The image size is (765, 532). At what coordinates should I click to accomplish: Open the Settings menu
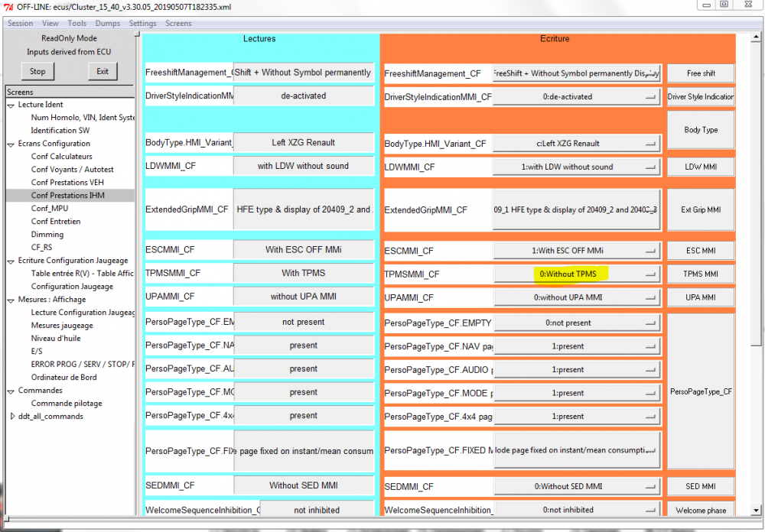(143, 24)
